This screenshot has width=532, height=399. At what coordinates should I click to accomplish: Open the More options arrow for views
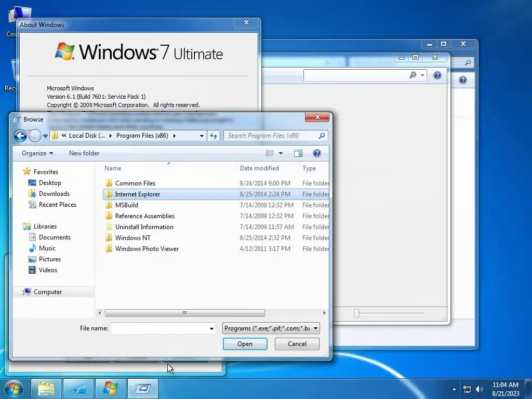coord(281,153)
